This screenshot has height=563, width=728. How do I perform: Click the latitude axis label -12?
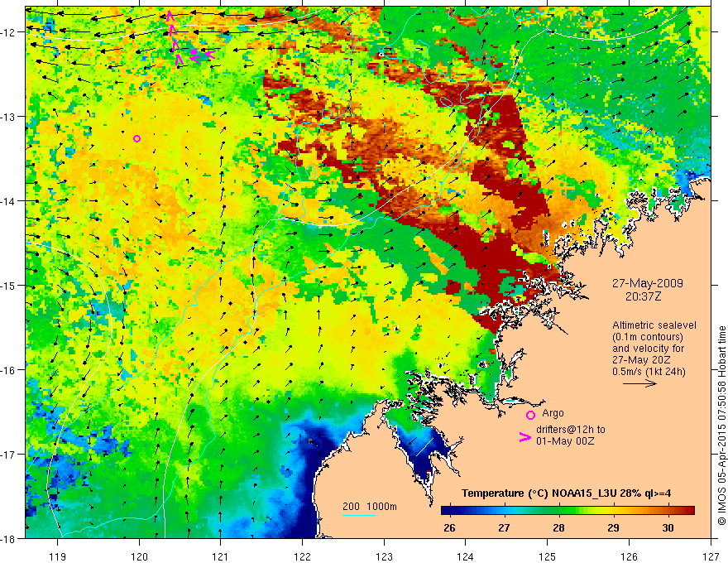(8, 32)
